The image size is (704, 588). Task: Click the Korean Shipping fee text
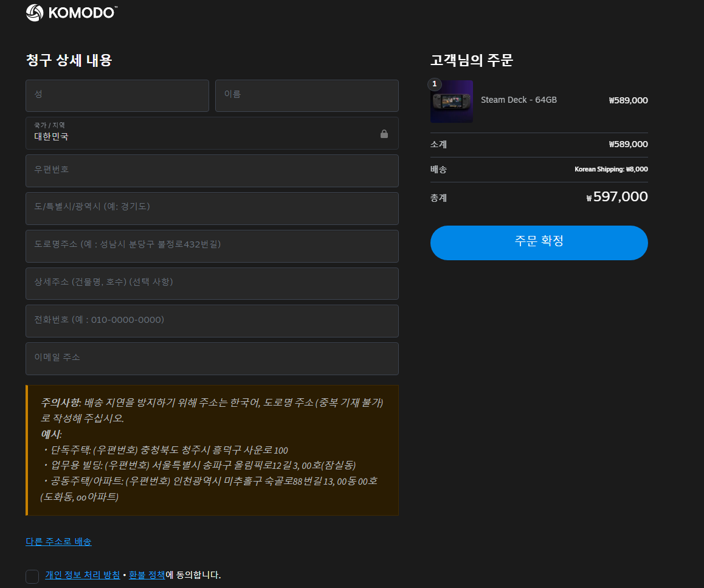611,169
